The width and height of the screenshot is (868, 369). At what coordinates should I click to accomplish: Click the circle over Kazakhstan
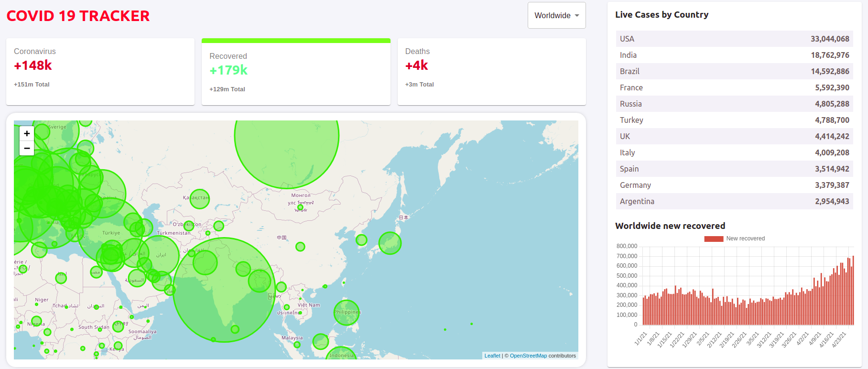click(x=200, y=198)
